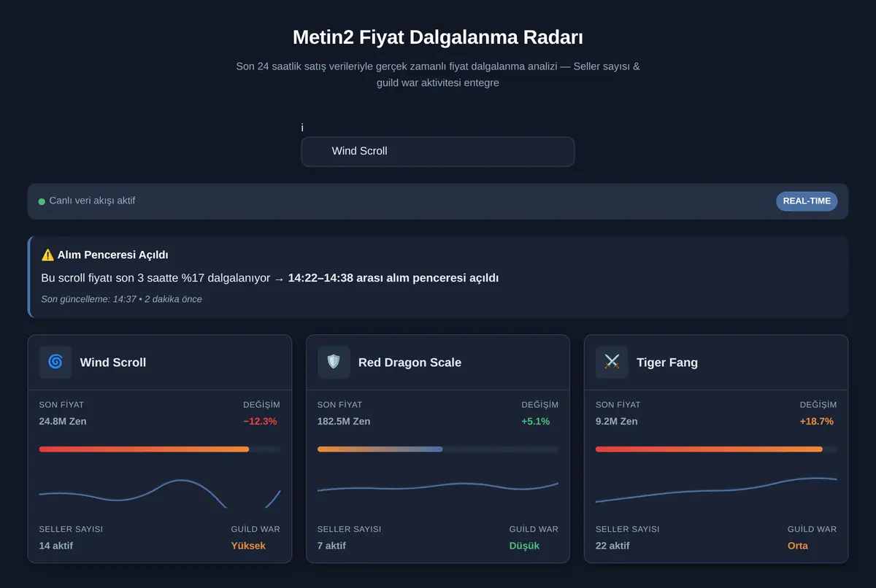The image size is (876, 588).
Task: Click the Wind Scroll spiral icon
Action: 55,362
